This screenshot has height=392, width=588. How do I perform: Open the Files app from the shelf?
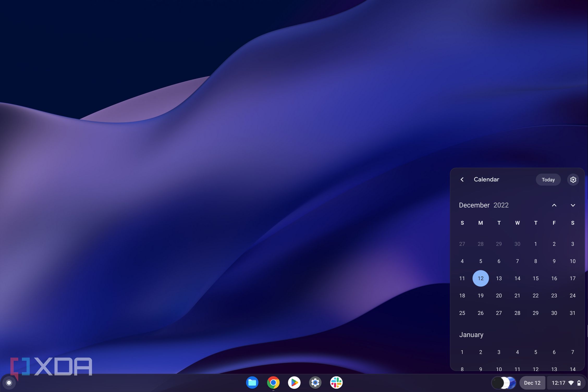pos(252,383)
